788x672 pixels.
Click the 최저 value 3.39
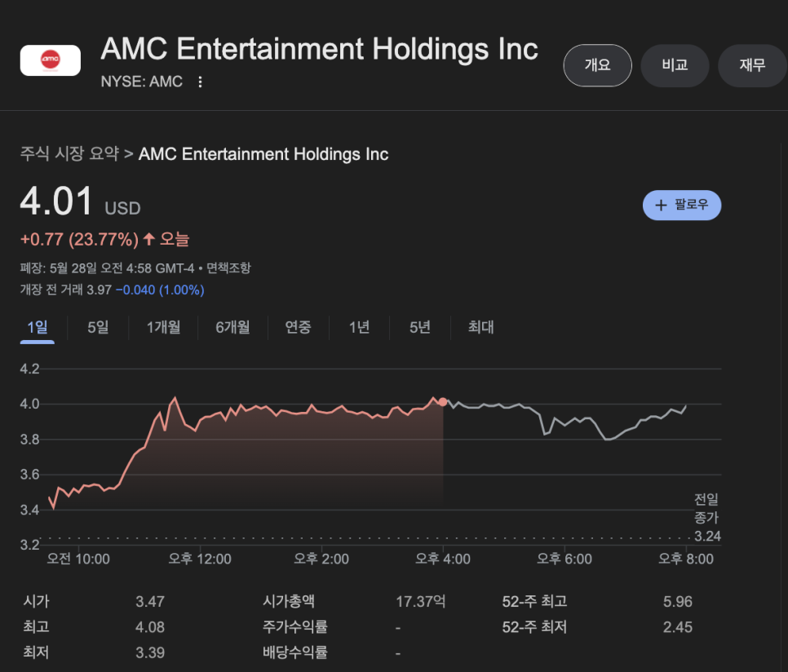point(150,653)
